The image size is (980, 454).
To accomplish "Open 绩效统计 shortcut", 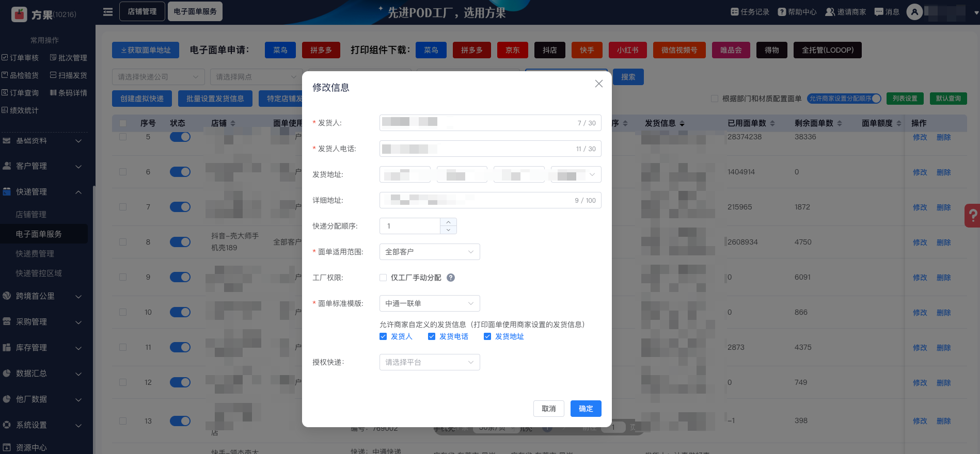I will click(21, 110).
